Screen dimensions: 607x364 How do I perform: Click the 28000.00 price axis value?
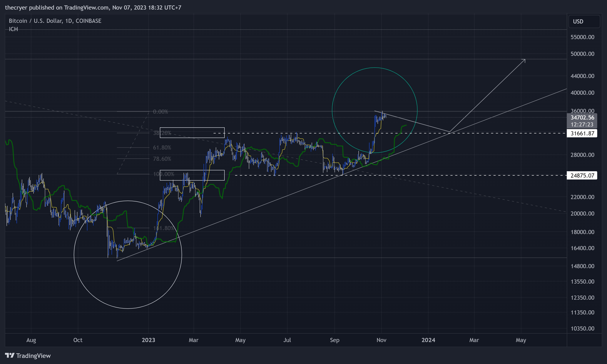(x=582, y=155)
